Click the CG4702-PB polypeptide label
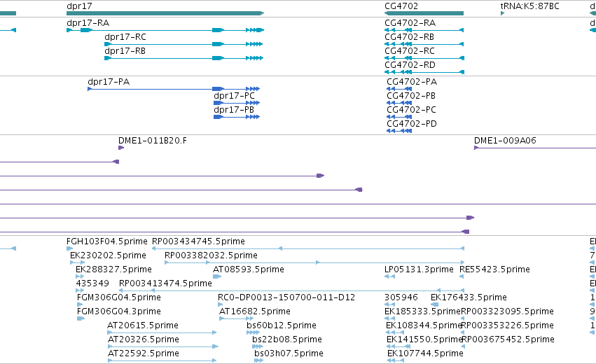596x364 pixels. tap(411, 96)
